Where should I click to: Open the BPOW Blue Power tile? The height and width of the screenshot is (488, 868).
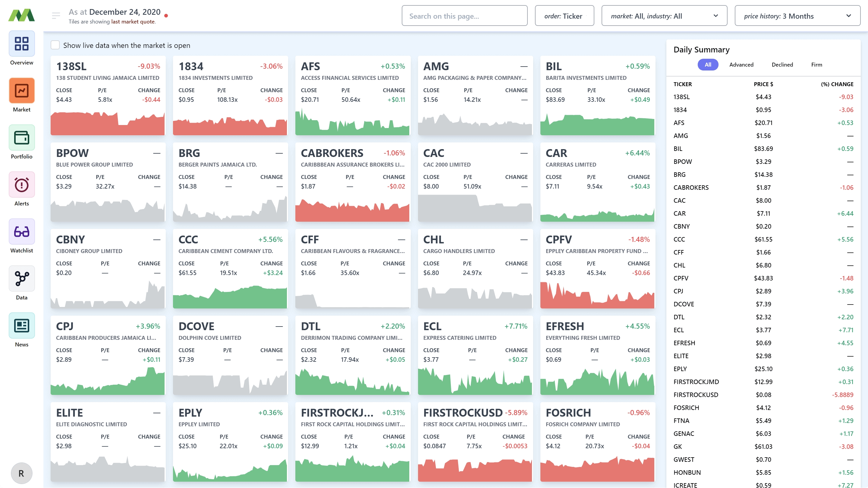click(x=108, y=182)
